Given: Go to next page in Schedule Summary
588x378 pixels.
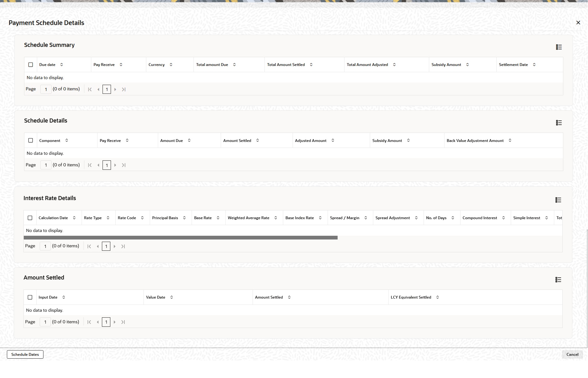Looking at the screenshot, I should tap(115, 89).
